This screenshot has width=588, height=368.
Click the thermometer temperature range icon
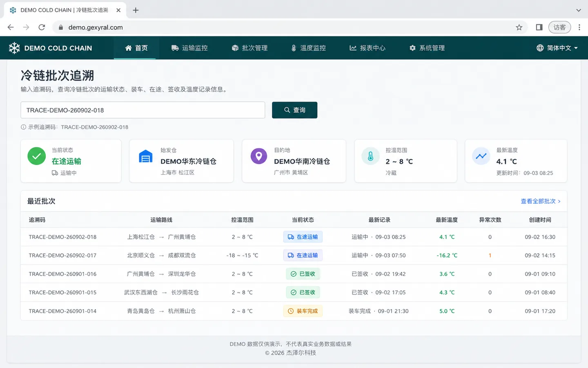pos(370,156)
